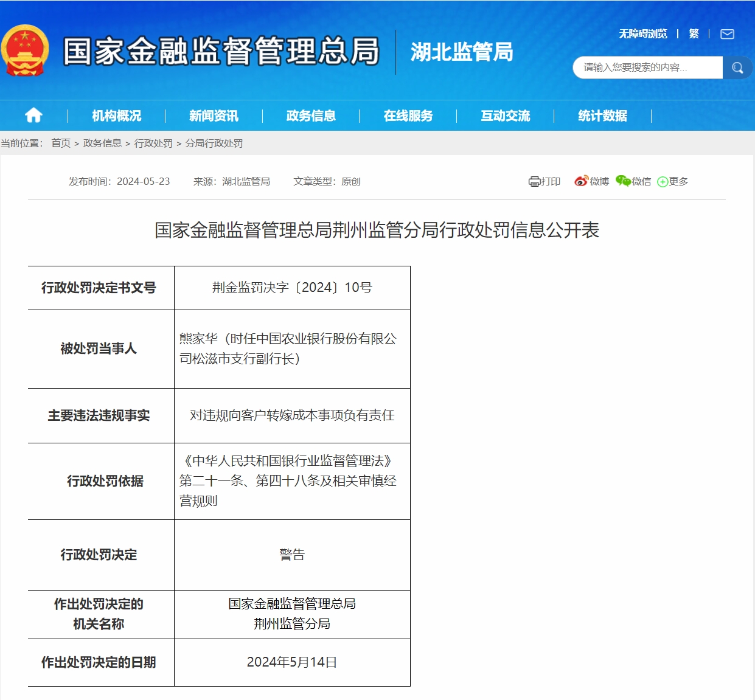Share to Weibo via 微博 icon
The image size is (755, 700).
[591, 181]
